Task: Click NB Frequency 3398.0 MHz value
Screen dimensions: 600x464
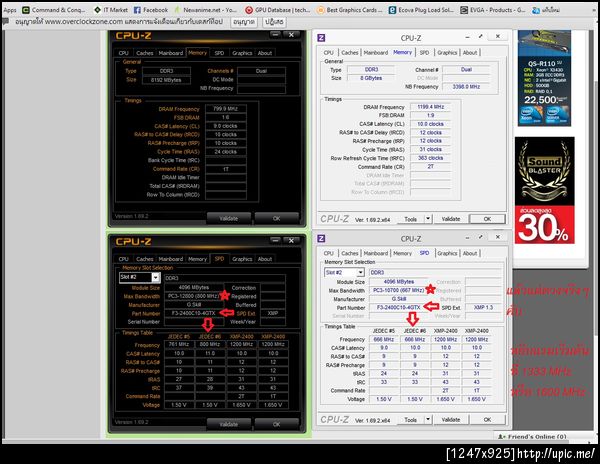Action: (466, 87)
